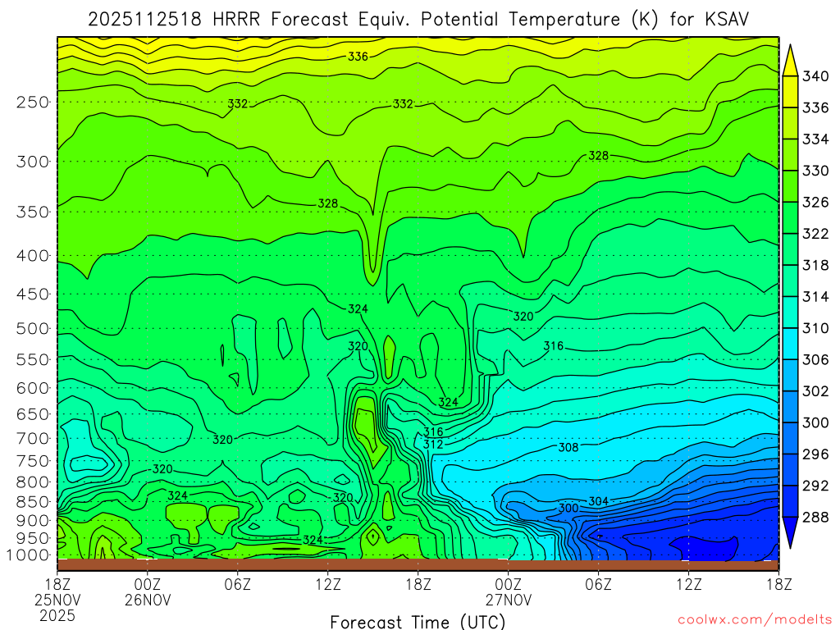Select the 330 colorbar value label
The width and height of the screenshot is (840, 630).
pos(815,171)
